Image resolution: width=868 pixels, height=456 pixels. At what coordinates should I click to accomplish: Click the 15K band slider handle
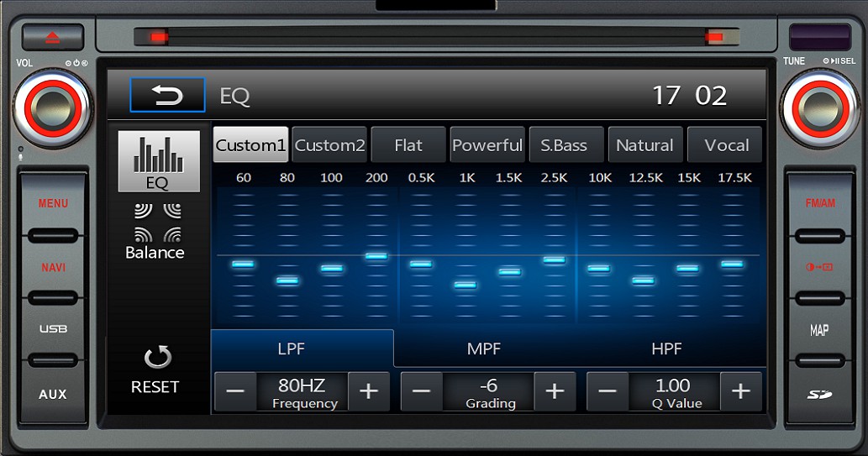pos(687,269)
